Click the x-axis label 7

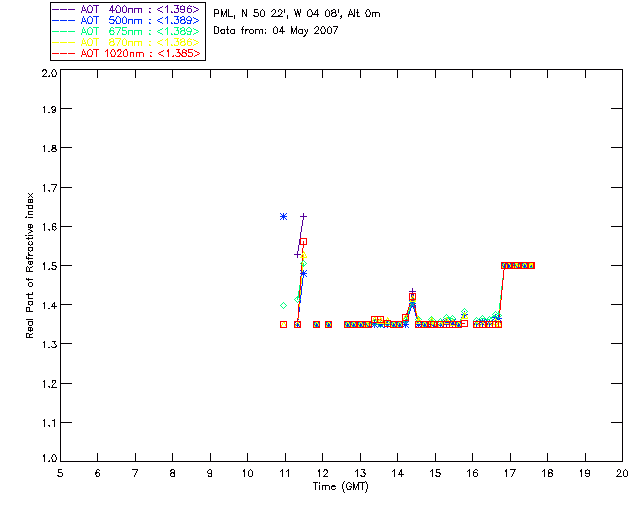(135, 473)
